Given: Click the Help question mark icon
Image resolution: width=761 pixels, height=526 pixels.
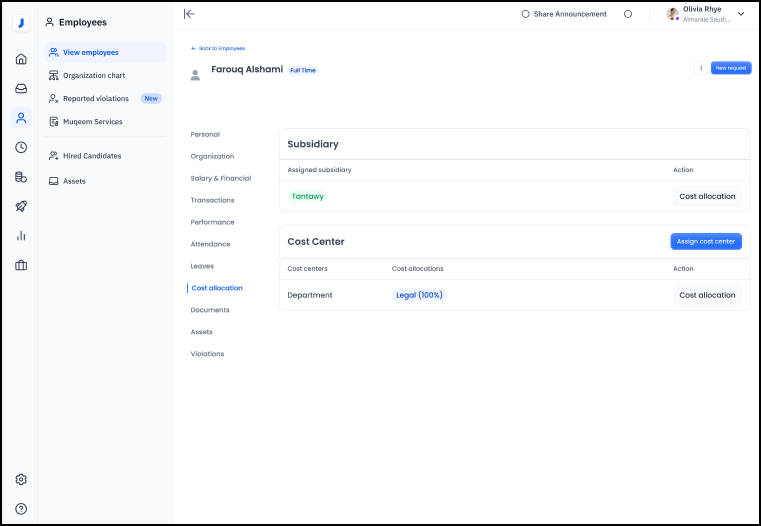Looking at the screenshot, I should (21, 509).
